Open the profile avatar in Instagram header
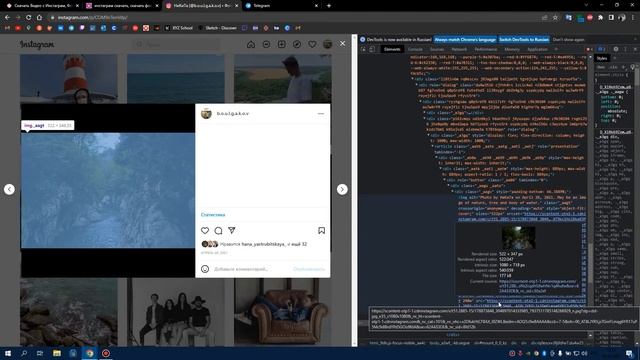Viewport: 640px width, 360px height. click(327, 44)
